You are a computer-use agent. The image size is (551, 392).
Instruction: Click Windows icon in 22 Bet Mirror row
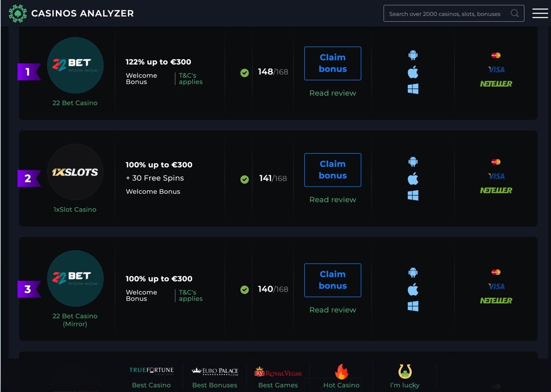(x=413, y=306)
